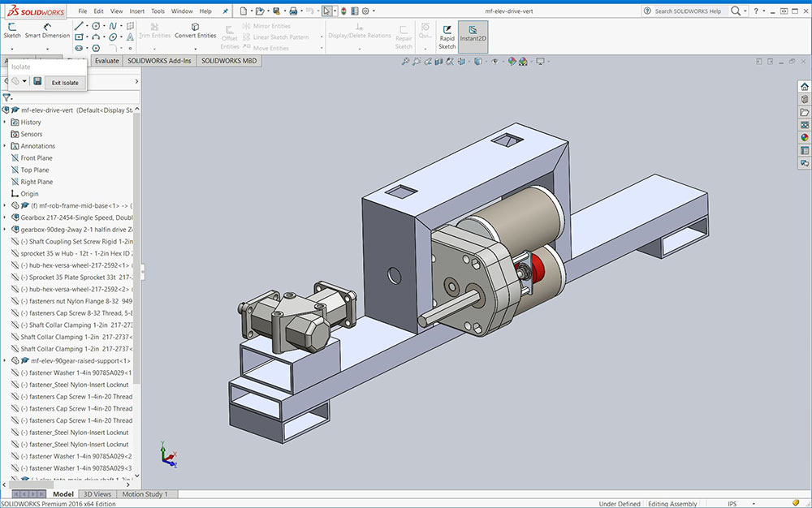The image size is (812, 508).
Task: Expand the mf-elev-90gear-raised-support tree node
Action: coord(5,360)
